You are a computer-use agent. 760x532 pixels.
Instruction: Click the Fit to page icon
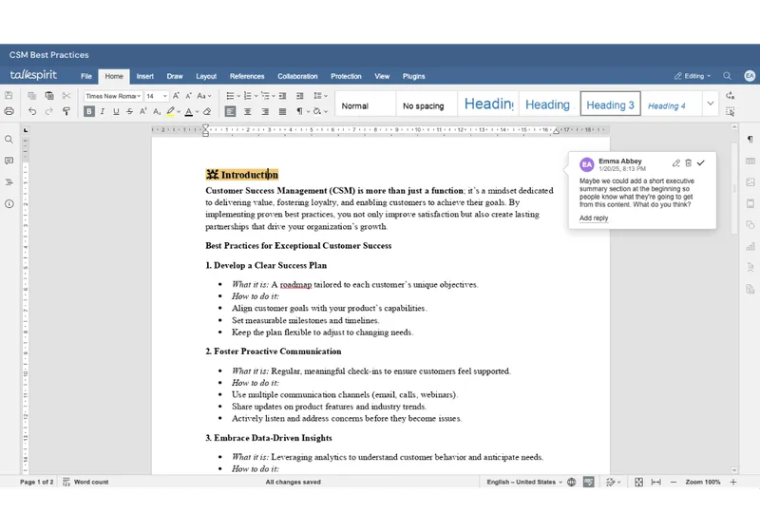point(638,482)
